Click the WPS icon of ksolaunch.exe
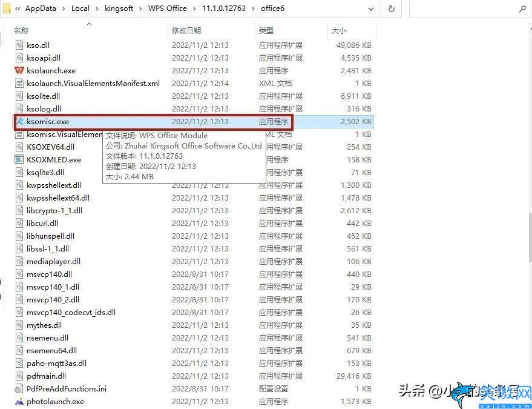Screen dimensions: 532x409 coord(19,71)
